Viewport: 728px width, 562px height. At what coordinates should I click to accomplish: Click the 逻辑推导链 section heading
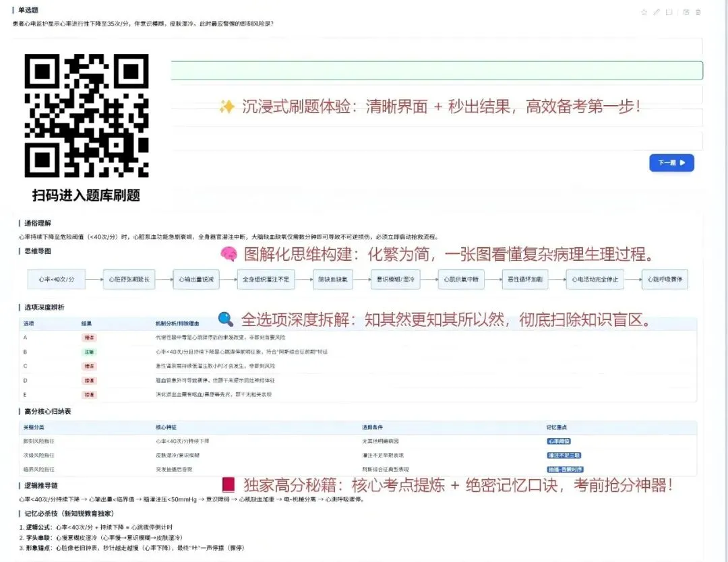[x=41, y=485]
